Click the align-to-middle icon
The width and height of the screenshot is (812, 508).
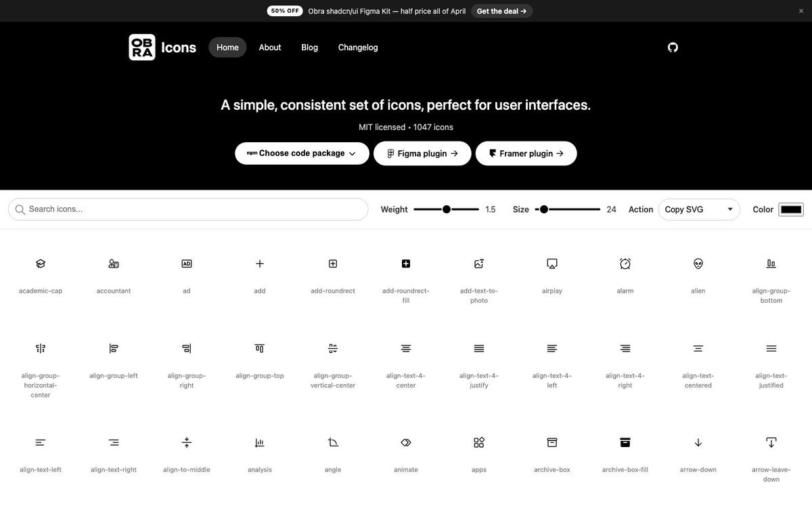click(187, 442)
